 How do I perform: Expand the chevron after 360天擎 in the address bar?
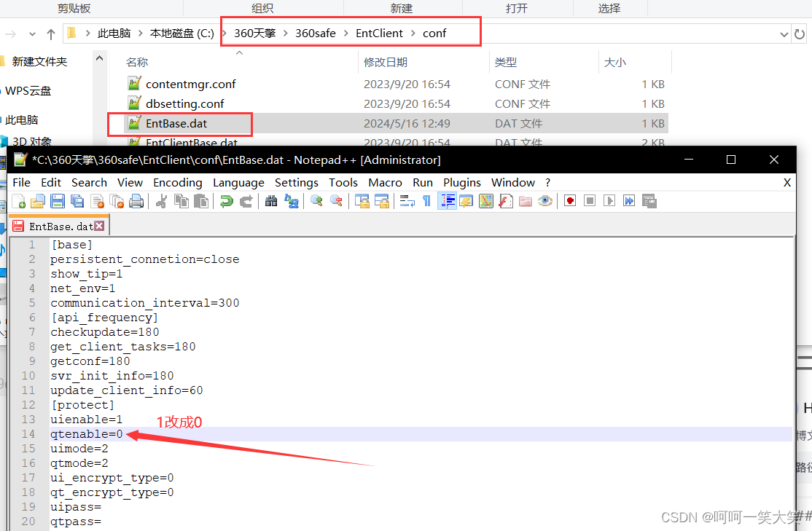pyautogui.click(x=285, y=33)
